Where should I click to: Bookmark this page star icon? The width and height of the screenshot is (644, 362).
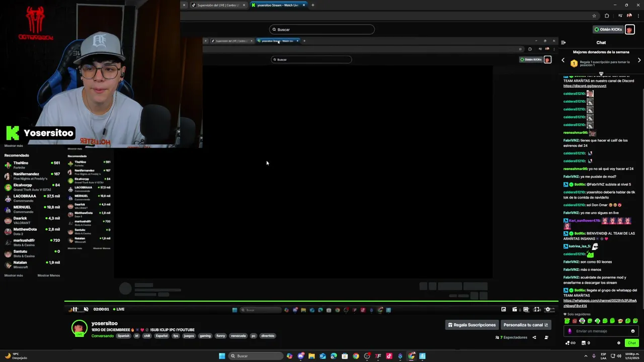point(594,16)
